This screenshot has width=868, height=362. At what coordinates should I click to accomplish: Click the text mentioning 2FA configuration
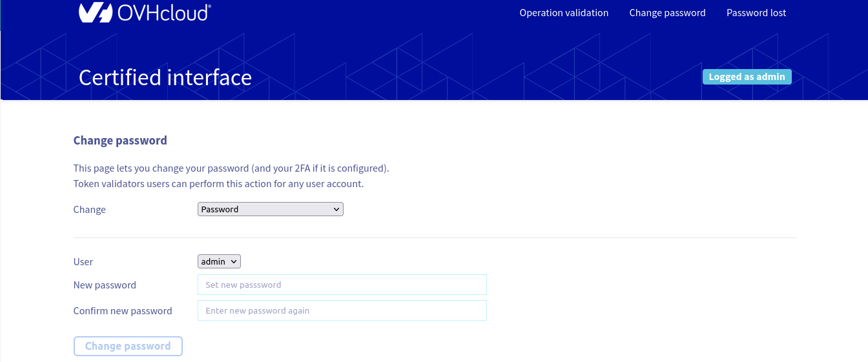231,168
